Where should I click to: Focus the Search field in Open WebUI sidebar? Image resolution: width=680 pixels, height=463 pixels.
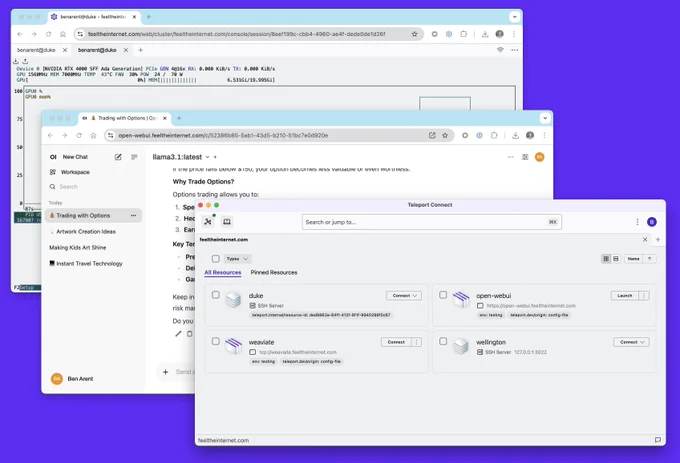93,187
